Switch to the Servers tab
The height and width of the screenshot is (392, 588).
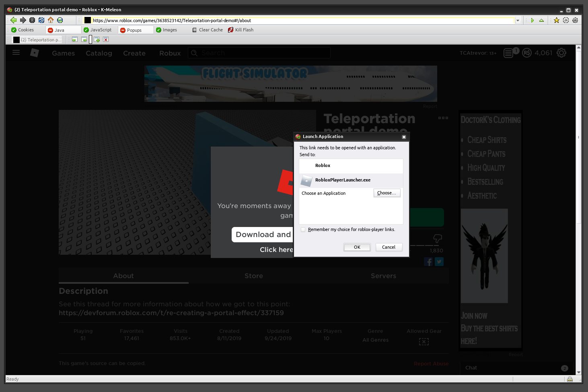tap(384, 276)
